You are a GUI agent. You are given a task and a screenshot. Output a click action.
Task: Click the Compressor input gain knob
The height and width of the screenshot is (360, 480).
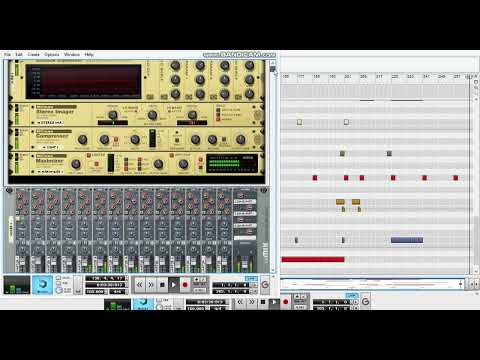pyautogui.click(x=82, y=139)
